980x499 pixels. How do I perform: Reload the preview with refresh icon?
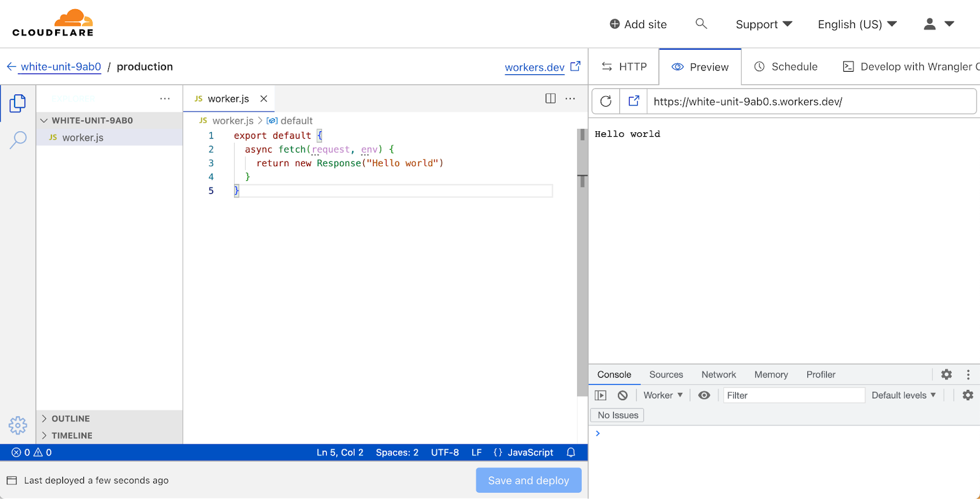(x=606, y=101)
